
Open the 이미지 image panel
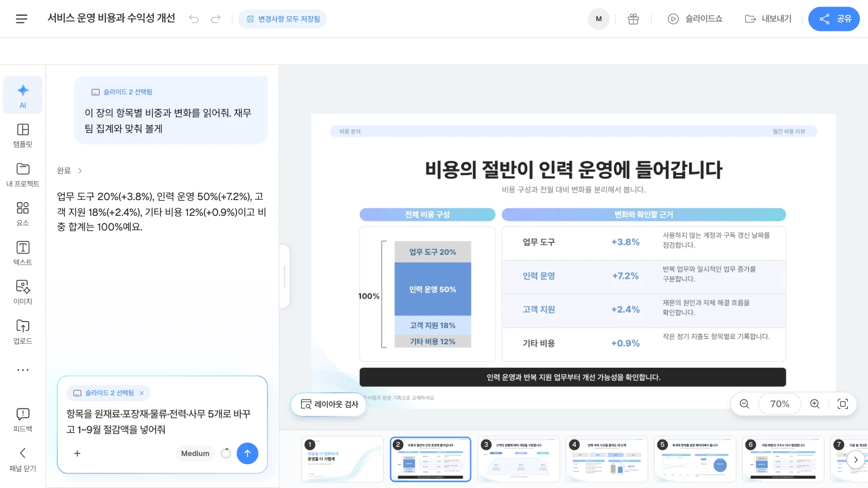[23, 293]
